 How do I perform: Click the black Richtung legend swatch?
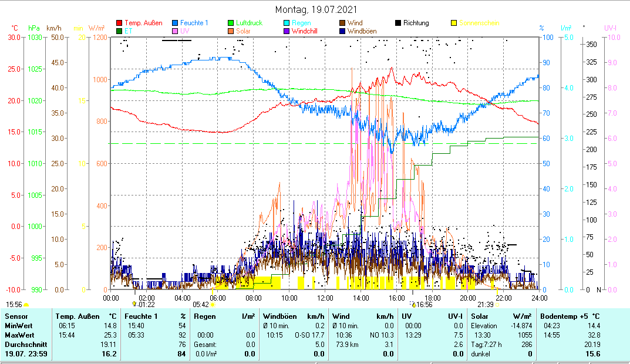(399, 23)
